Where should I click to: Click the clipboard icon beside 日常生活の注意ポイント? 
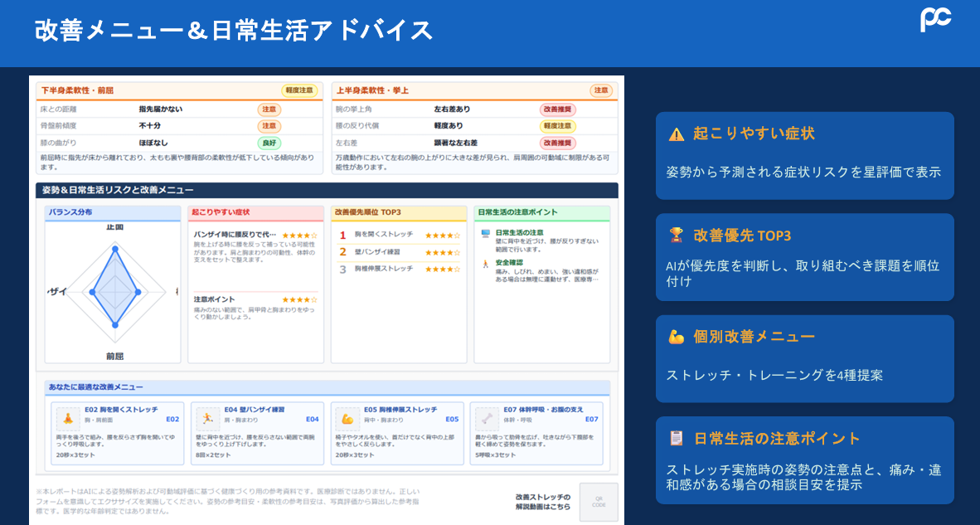tap(677, 438)
